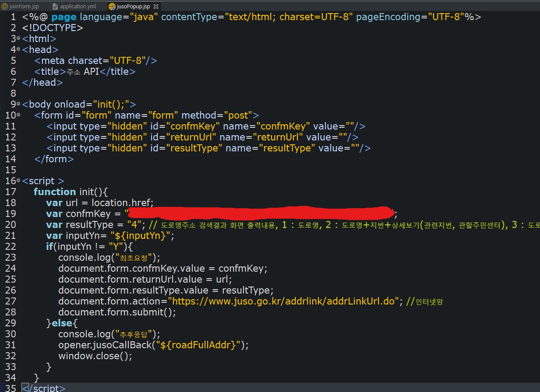Click the "}else{" line
540x392 pixels.
62,323
